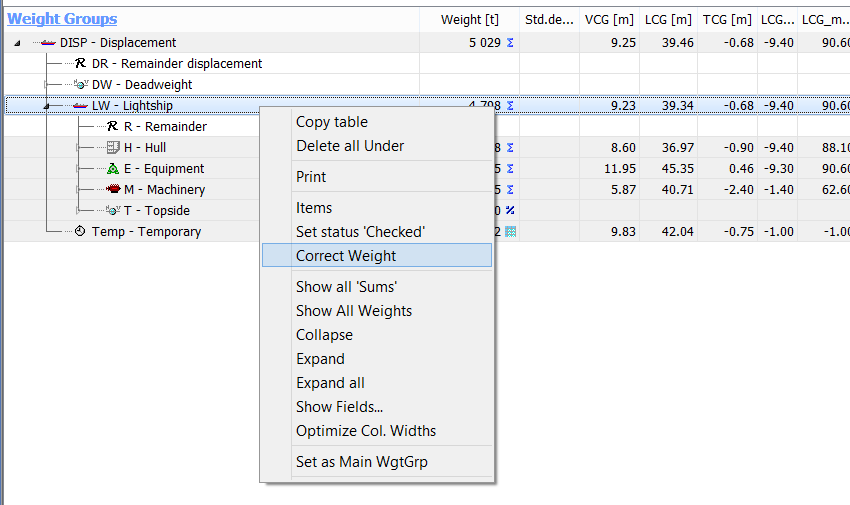Screen dimensions: 850x505
Task: Choose Copy table from context menu
Action: [x=377, y=122]
